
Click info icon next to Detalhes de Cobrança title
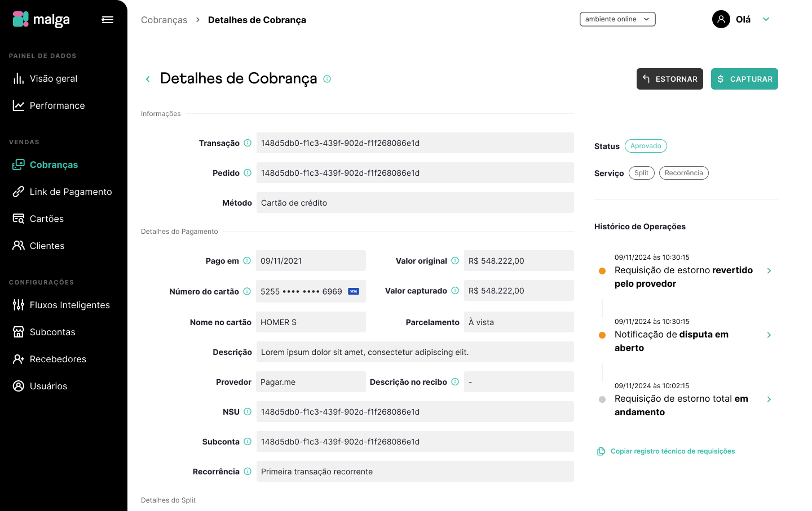pos(327,79)
